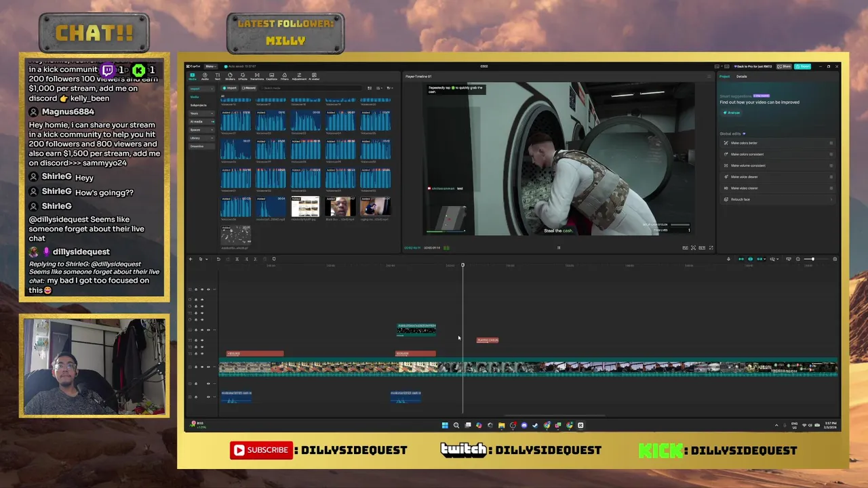
Task: Click the Analyze button
Action: coord(732,113)
